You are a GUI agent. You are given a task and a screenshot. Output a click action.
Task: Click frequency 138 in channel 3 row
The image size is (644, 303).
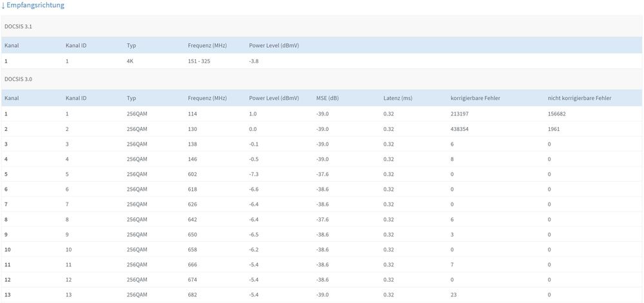[x=193, y=144]
